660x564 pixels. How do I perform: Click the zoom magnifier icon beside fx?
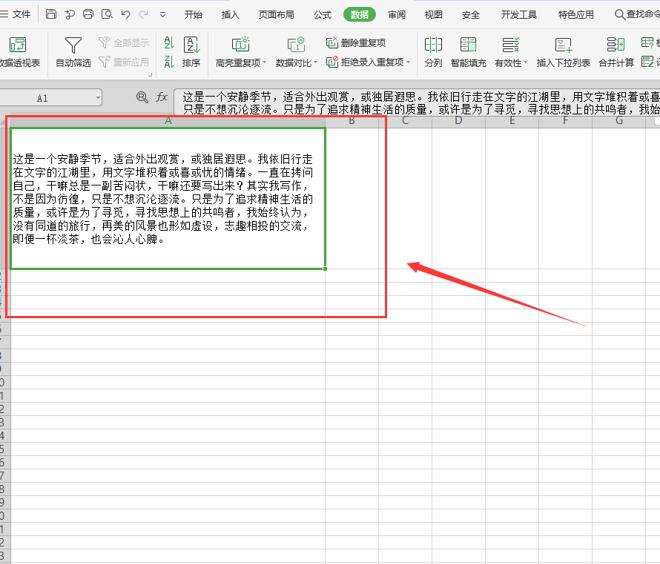pos(142,98)
